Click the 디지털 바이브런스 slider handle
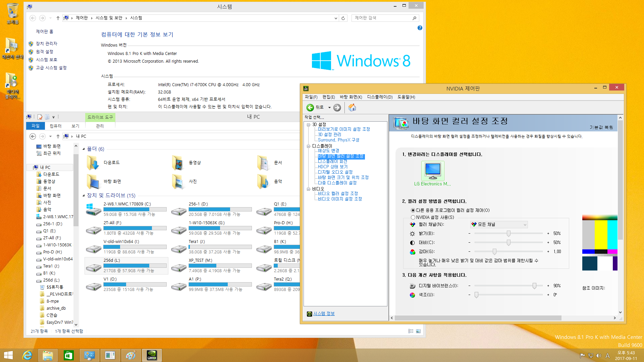644x362 pixels. (x=534, y=286)
